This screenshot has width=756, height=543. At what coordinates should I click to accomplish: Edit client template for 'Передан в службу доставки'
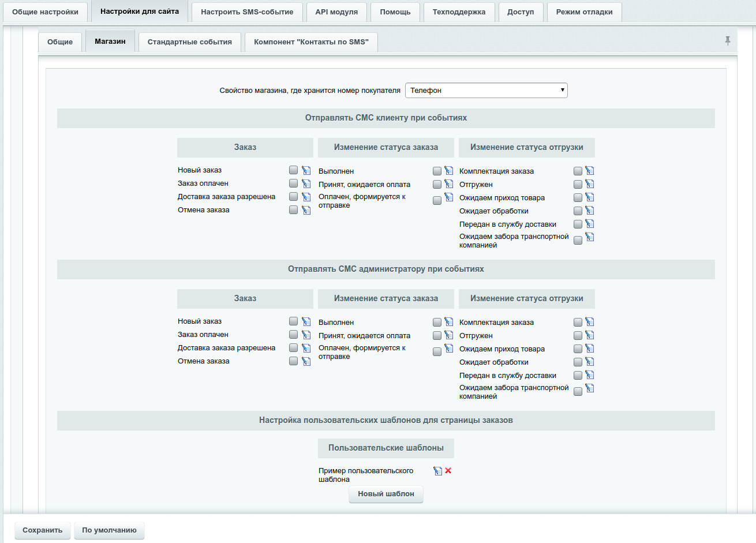click(589, 224)
